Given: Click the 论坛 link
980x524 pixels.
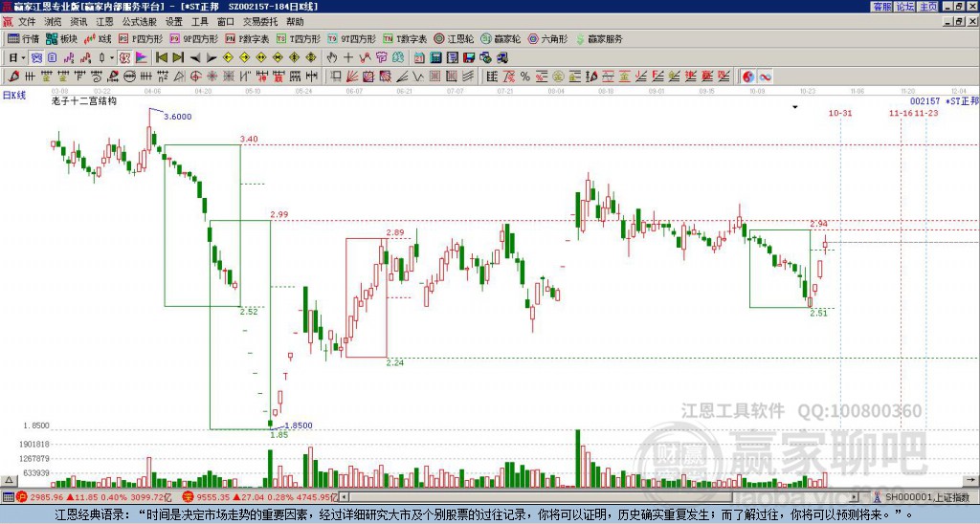Looking at the screenshot, I should coord(905,7).
